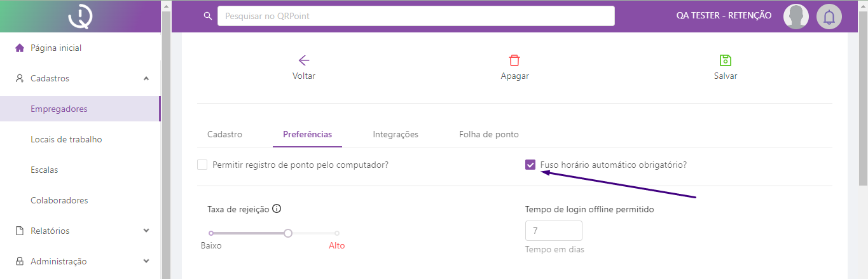Open the user profile avatar
Screen dimensions: 868x279
pyautogui.click(x=796, y=17)
